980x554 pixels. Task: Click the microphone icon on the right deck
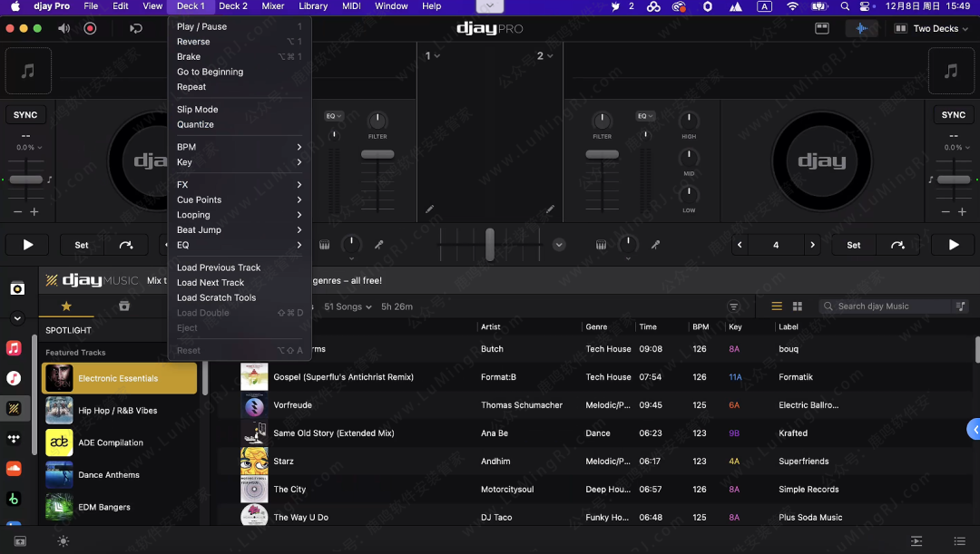point(655,245)
